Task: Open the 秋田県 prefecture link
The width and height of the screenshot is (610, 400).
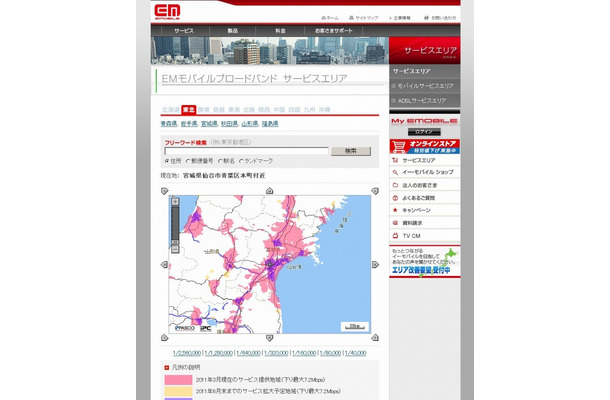Action: (229, 124)
